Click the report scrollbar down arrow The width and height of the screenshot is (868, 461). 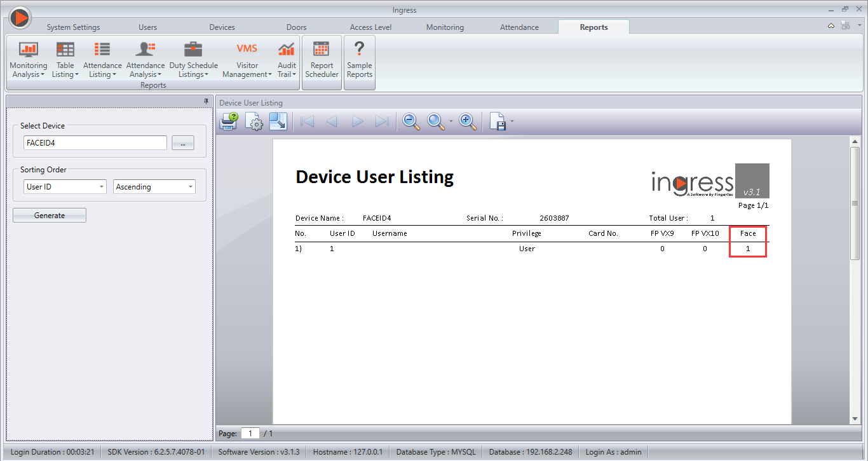(855, 419)
